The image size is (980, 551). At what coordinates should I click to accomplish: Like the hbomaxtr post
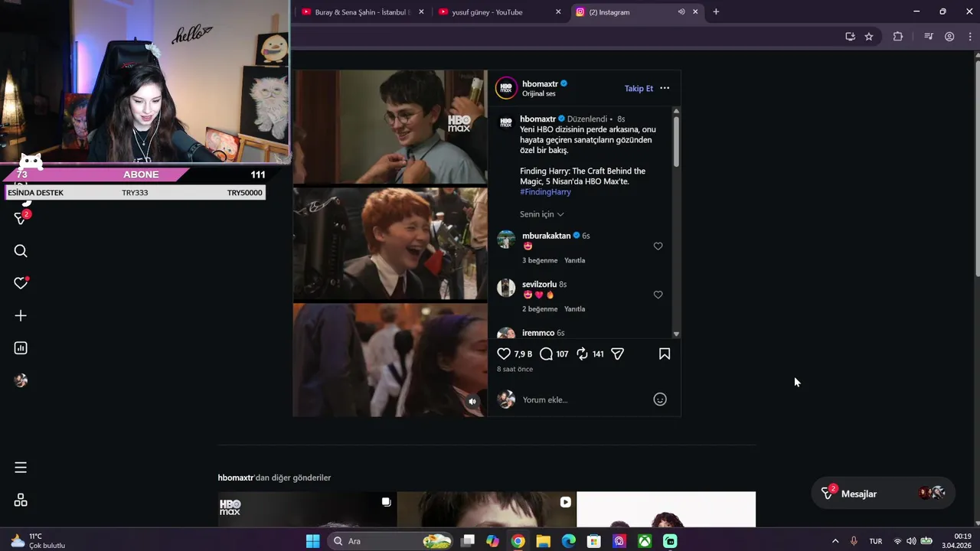pos(504,354)
